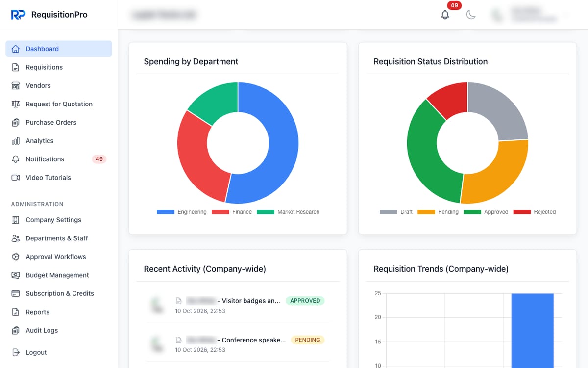Open Budget Management

[59, 275]
